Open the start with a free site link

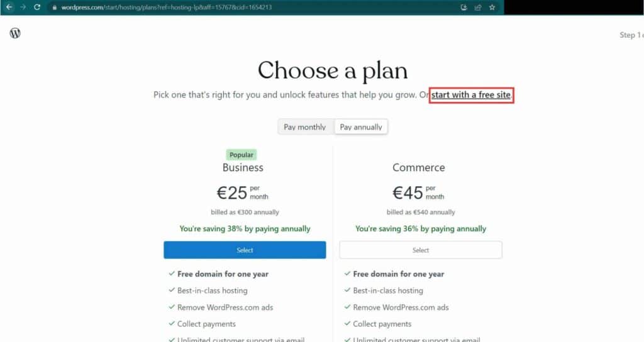471,95
